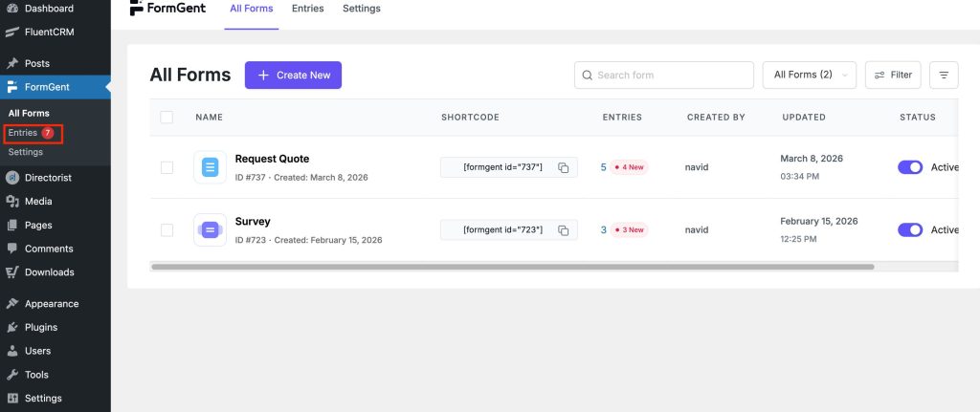Image resolution: width=980 pixels, height=412 pixels.
Task: Click the March 8, 2026 updated date
Action: [x=812, y=159]
